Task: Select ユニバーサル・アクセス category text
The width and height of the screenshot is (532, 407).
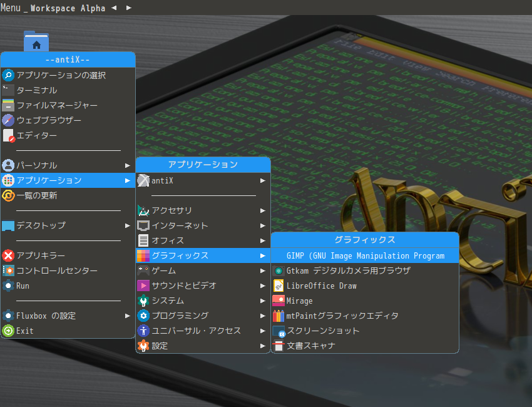Action: pos(196,331)
